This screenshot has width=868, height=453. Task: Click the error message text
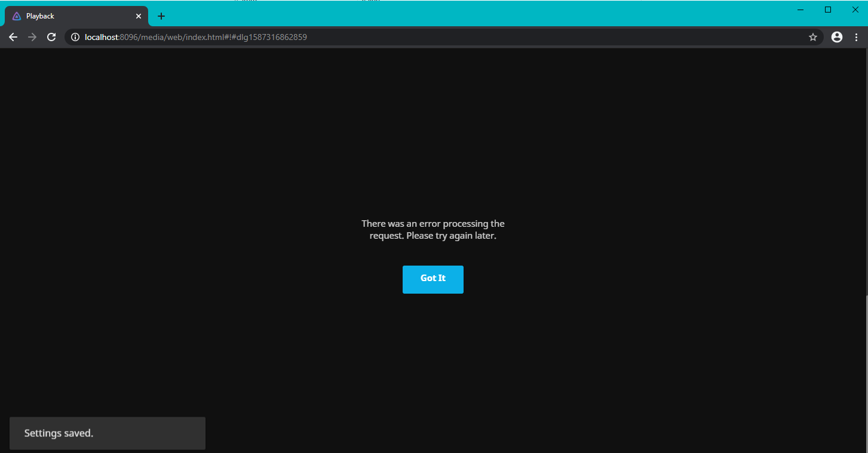coord(433,230)
